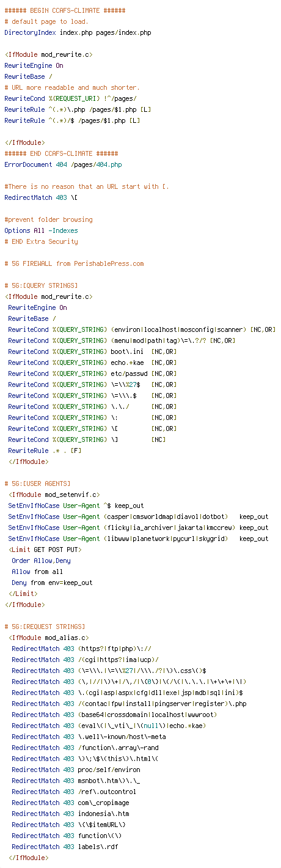Click the RewriteCond with 'environ|localhost|mosconfig|scanner'
281x868 pixels.
pyautogui.click(x=142, y=329)
